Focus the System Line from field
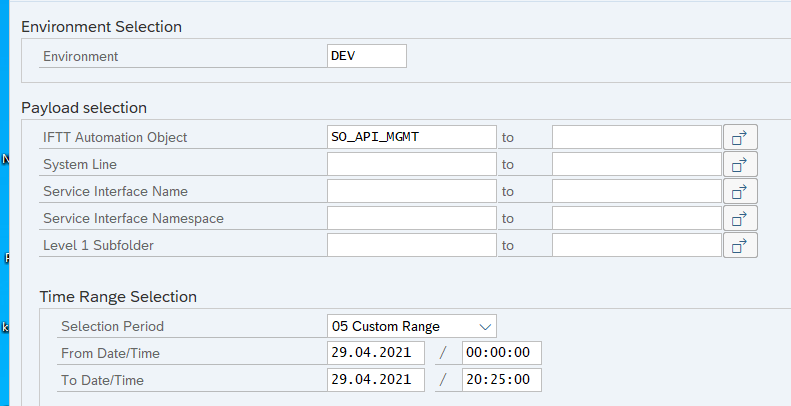This screenshot has width=791, height=406. [411, 164]
